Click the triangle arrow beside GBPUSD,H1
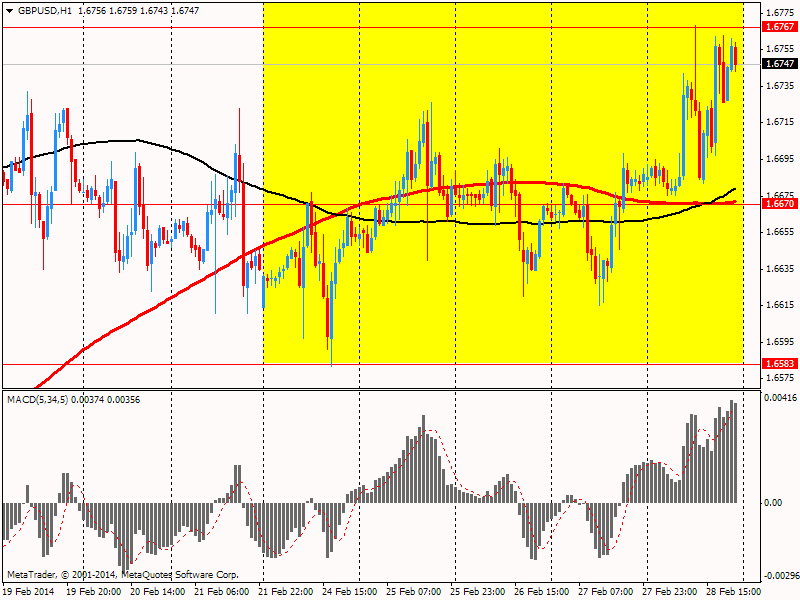800x600 pixels. [x=10, y=10]
